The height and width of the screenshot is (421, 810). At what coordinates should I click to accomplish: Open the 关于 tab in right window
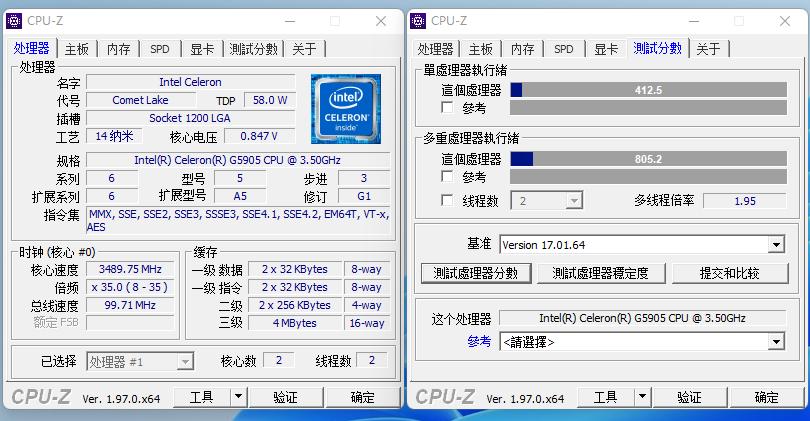[708, 49]
